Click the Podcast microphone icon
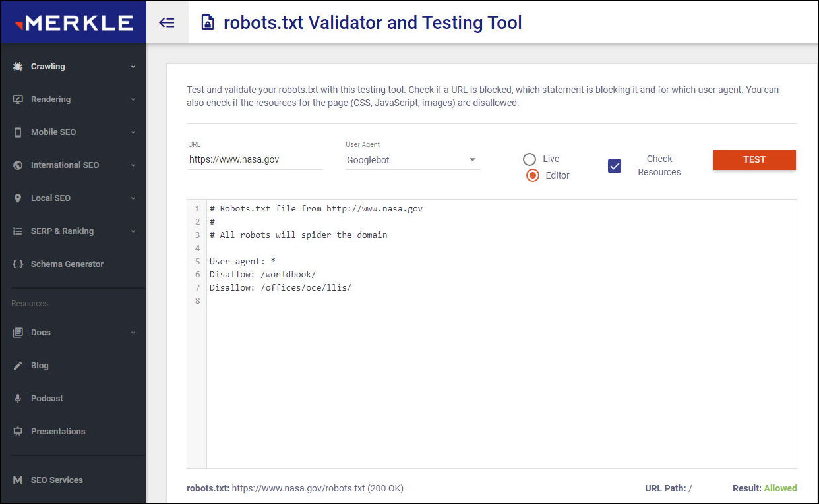 [x=18, y=399]
